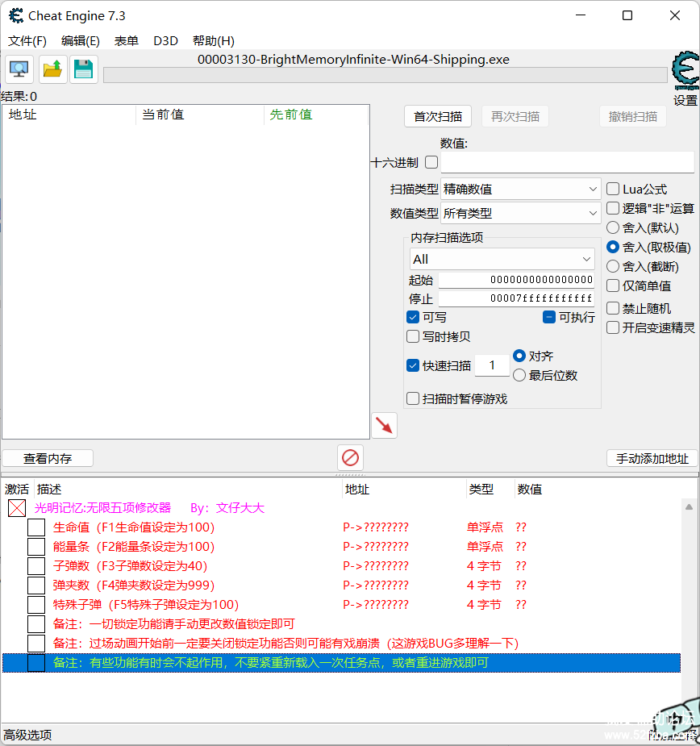
Task: Activate the 特殊子弹 entry checkbox
Action: point(36,605)
